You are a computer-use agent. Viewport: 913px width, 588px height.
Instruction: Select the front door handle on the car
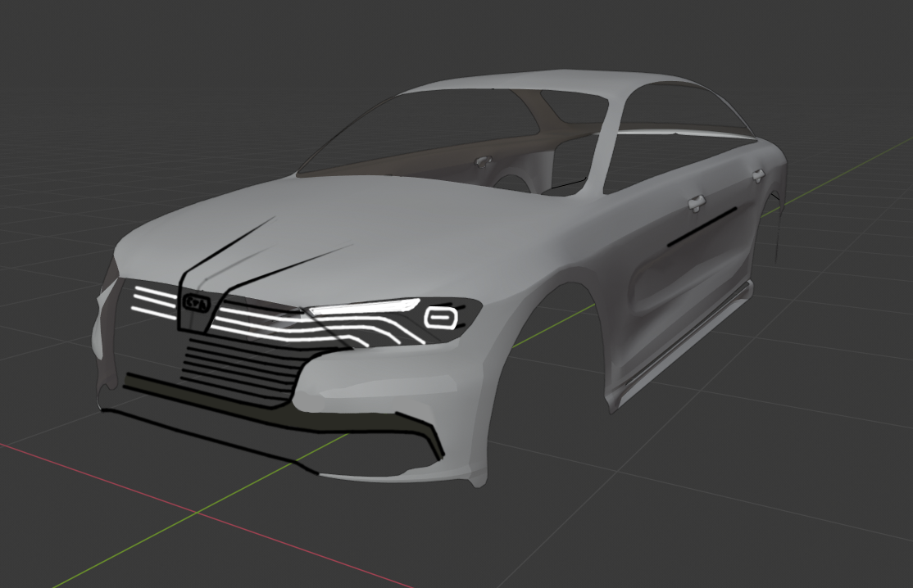point(696,202)
